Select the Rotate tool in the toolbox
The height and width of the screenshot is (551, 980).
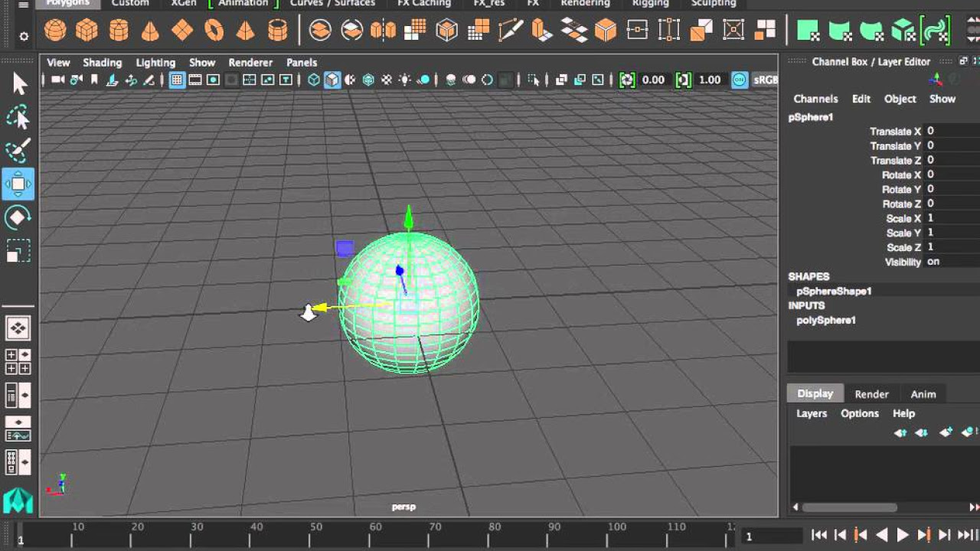[x=18, y=217]
